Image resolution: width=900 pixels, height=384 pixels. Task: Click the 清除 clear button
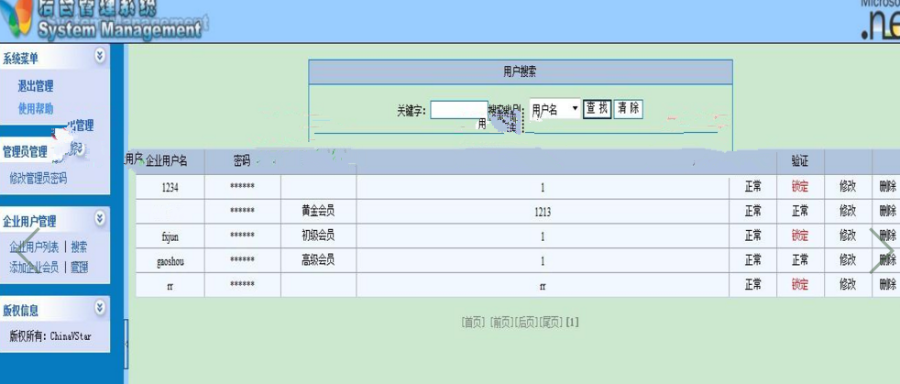[629, 109]
